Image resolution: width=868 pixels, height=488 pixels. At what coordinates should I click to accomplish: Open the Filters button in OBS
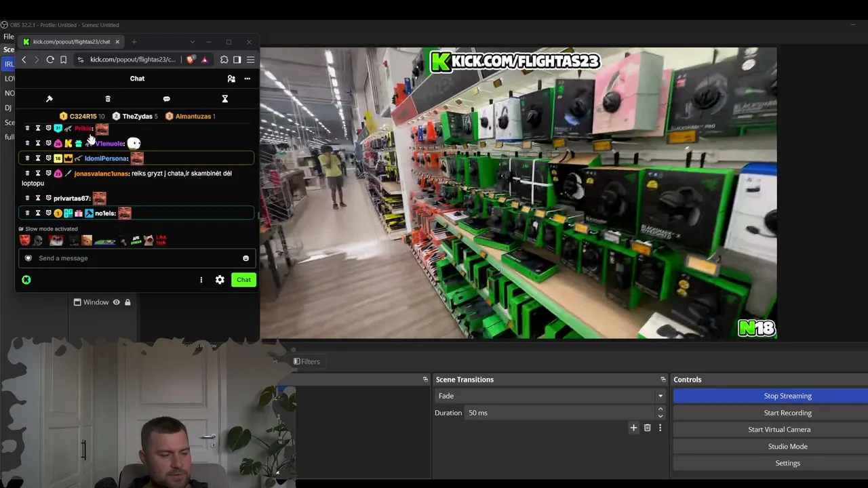(307, 362)
